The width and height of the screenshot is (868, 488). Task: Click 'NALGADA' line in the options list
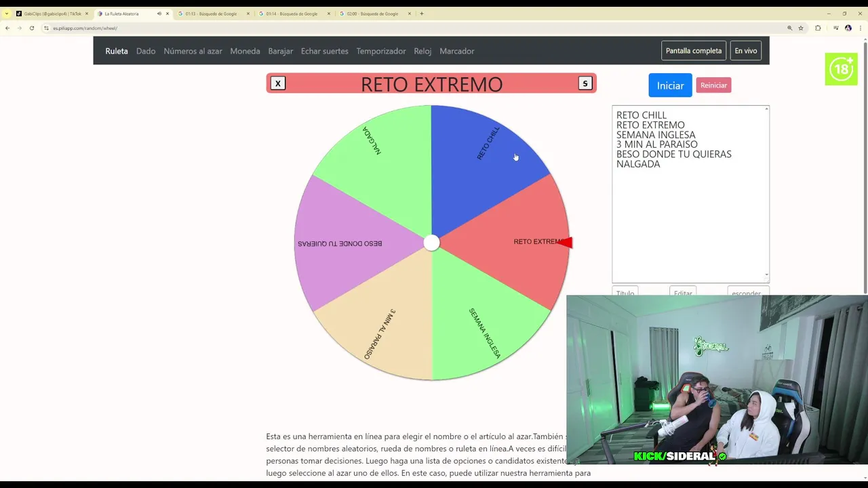(638, 164)
